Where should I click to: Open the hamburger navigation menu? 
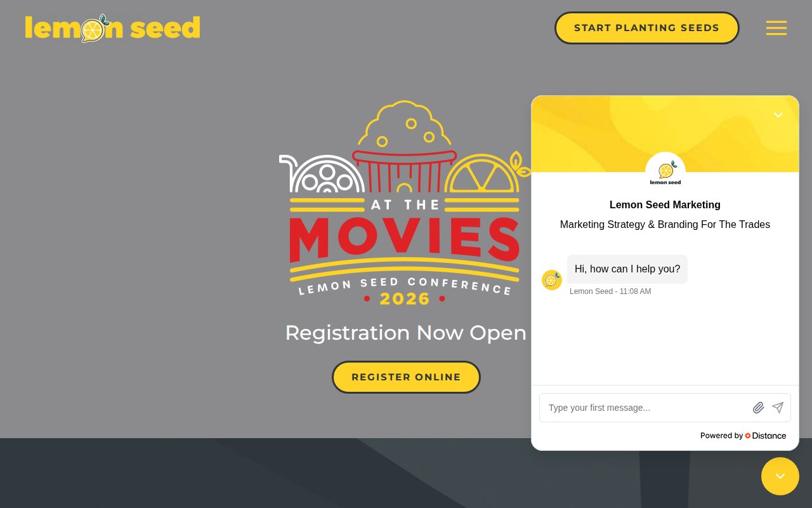pos(776,28)
